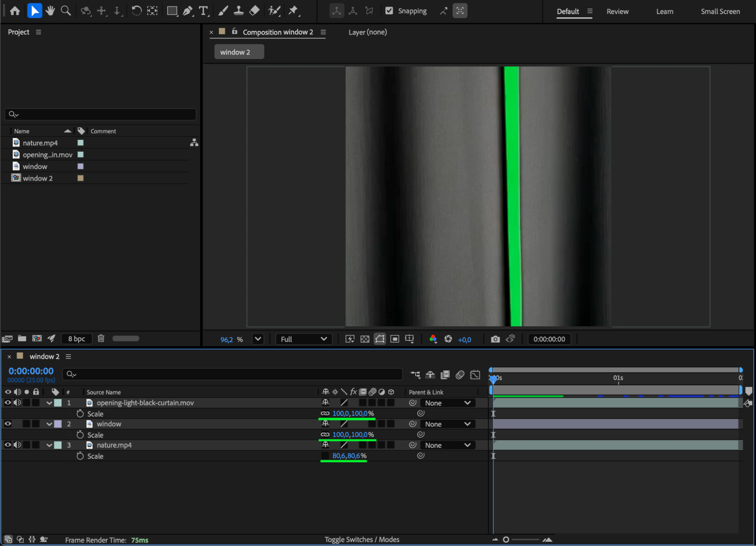Hide the window layer with eye icon
This screenshot has height=546, width=756.
click(x=8, y=424)
